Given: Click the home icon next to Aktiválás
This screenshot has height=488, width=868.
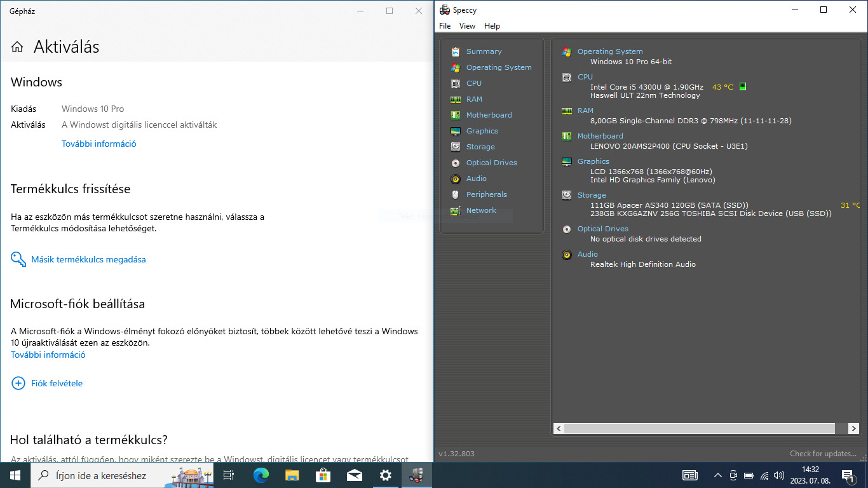Looking at the screenshot, I should [x=17, y=47].
